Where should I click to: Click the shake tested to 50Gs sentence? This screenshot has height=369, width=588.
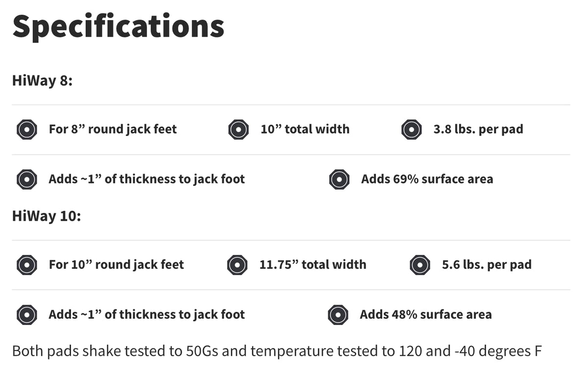click(277, 351)
